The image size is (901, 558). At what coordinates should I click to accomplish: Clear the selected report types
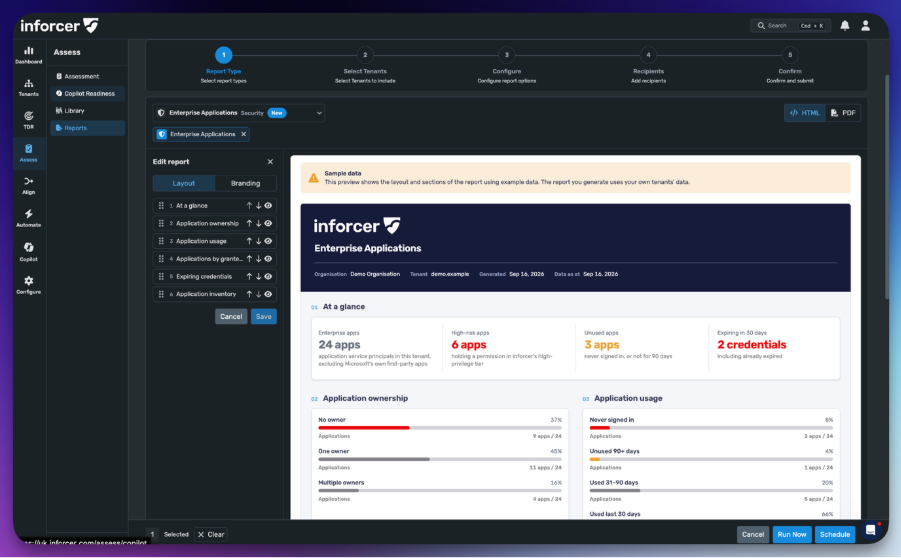(x=211, y=534)
